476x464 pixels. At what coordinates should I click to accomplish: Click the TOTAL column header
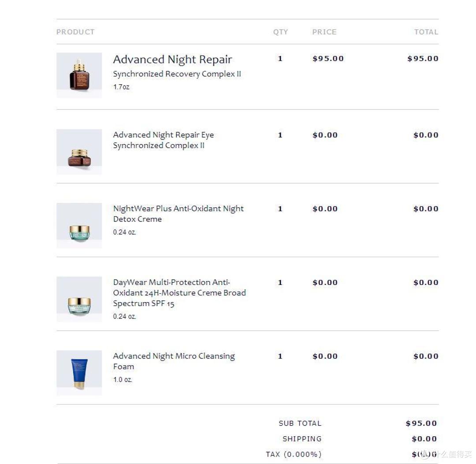426,32
